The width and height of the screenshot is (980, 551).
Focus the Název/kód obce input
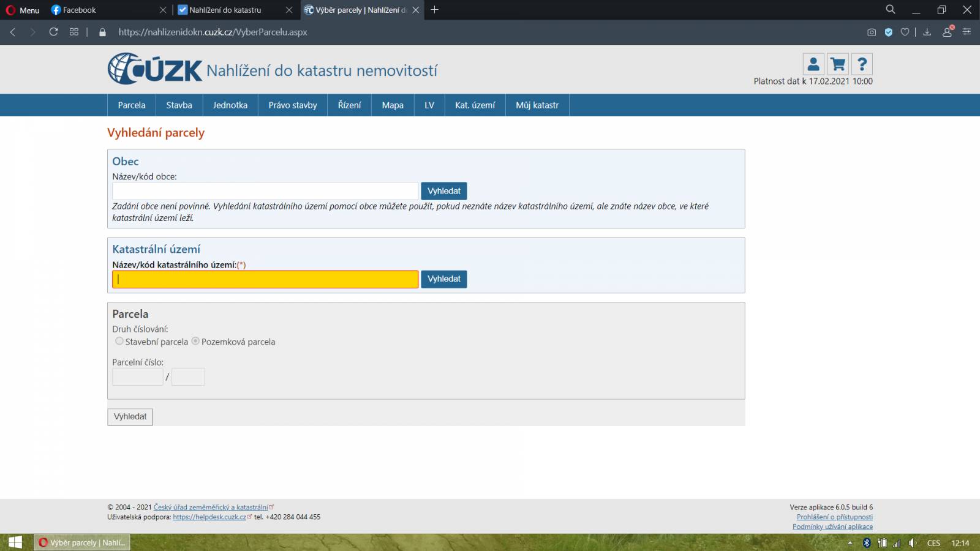click(265, 191)
